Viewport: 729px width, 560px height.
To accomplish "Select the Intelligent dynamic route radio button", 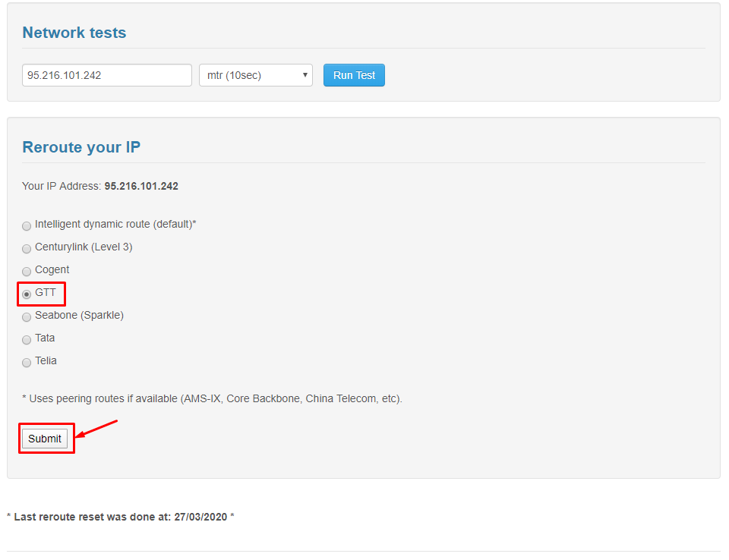I will [27, 225].
